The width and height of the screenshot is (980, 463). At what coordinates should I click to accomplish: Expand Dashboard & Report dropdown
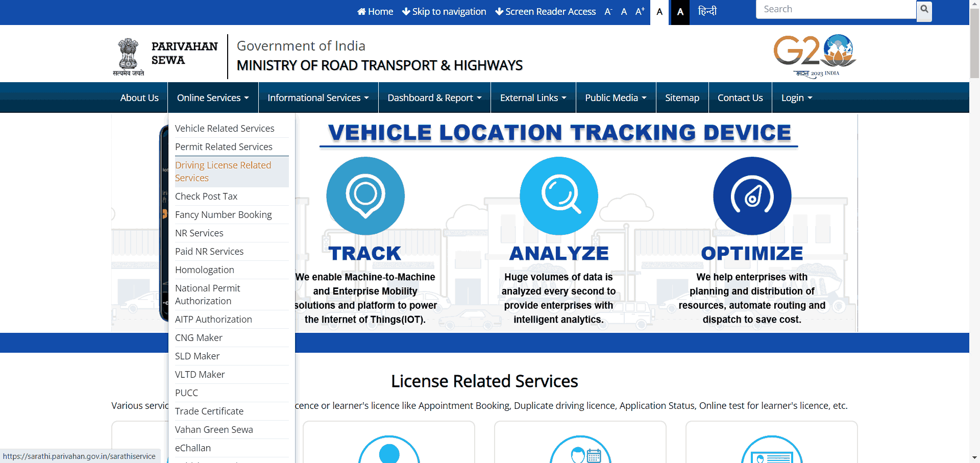[434, 98]
